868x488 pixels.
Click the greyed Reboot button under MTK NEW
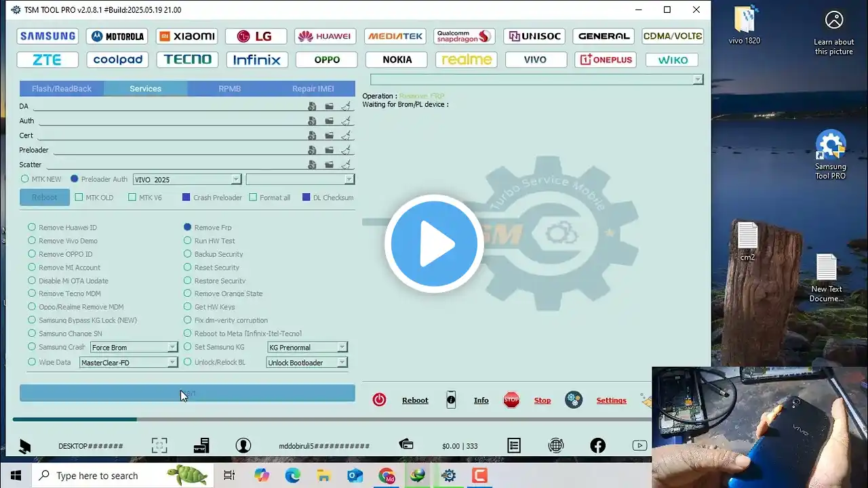coord(45,197)
